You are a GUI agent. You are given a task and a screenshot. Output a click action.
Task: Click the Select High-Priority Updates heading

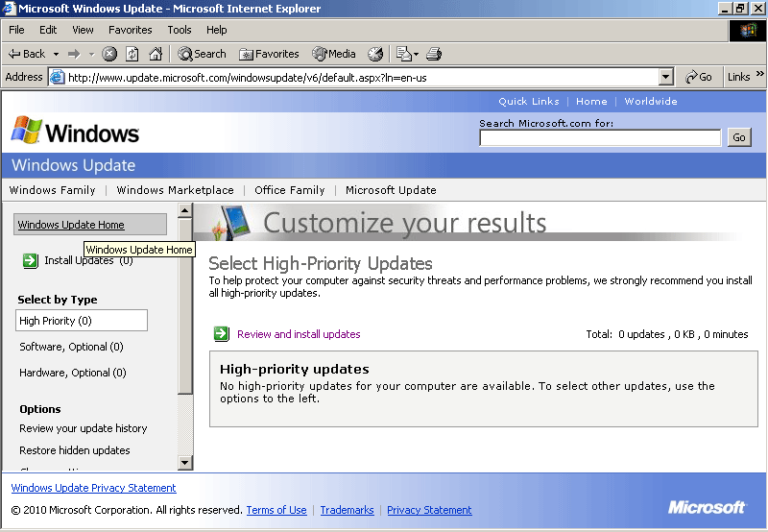coord(321,263)
